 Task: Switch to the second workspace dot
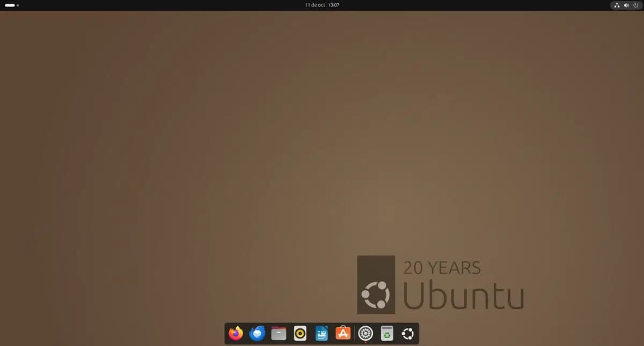click(x=18, y=5)
